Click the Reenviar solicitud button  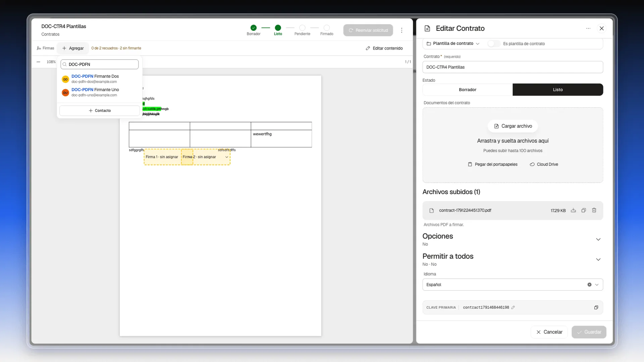(x=368, y=31)
